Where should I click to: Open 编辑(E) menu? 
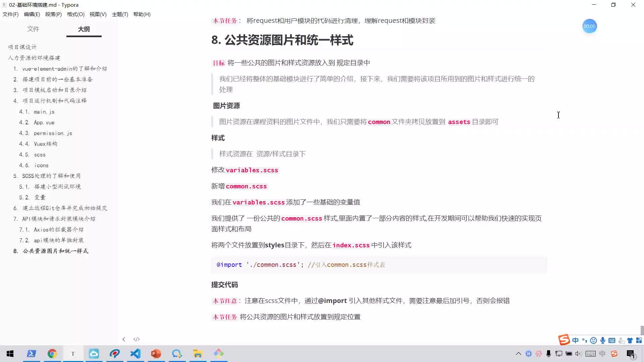pos(32,14)
